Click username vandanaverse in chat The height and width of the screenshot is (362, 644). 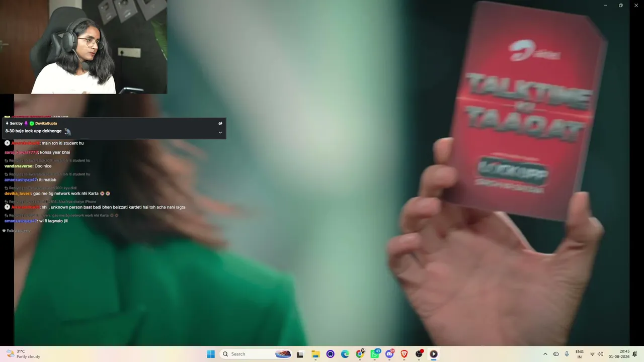click(19, 166)
